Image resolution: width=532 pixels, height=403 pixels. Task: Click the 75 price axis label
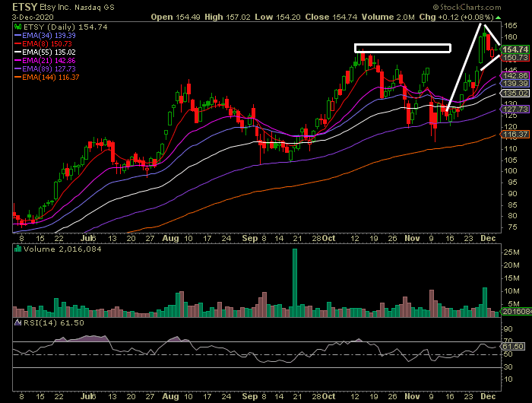pos(512,227)
